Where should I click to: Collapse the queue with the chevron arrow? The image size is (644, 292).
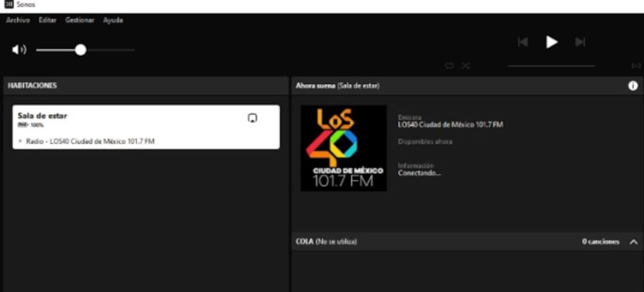633,242
